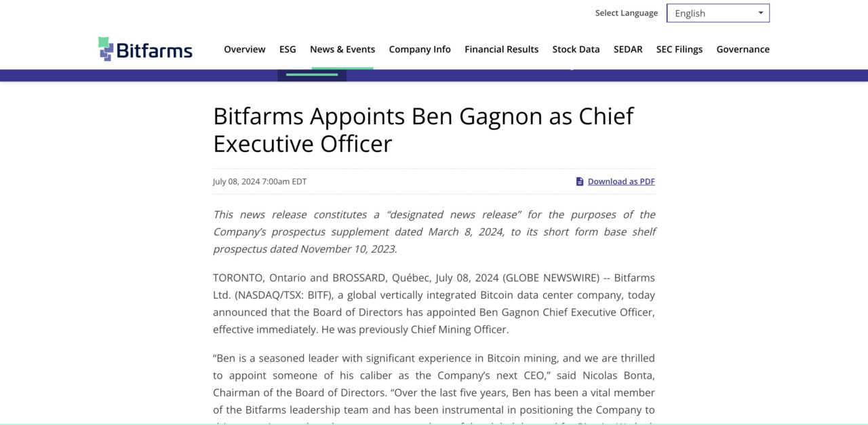Switch to the Overview section
This screenshot has width=868, height=425.
245,49
